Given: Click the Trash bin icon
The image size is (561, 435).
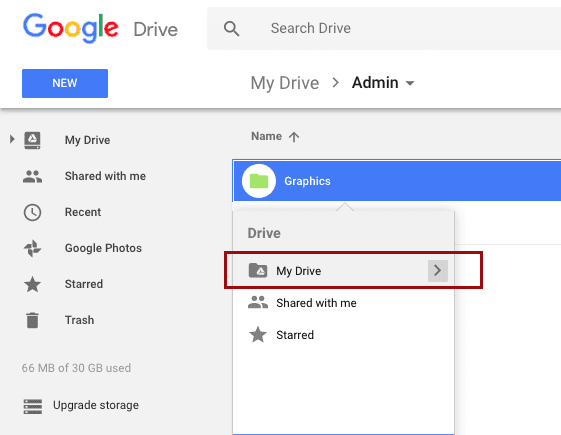Looking at the screenshot, I should [33, 320].
